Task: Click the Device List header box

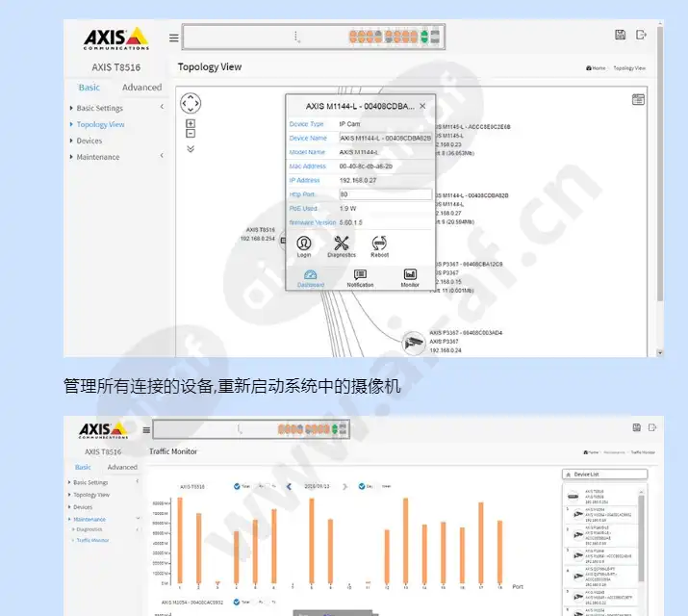Action: coord(604,475)
